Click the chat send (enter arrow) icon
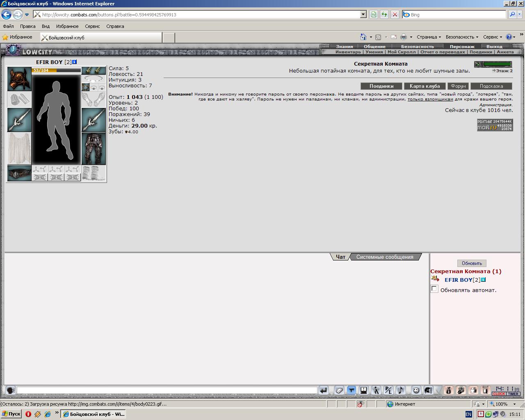This screenshot has width=525, height=420. click(323, 390)
